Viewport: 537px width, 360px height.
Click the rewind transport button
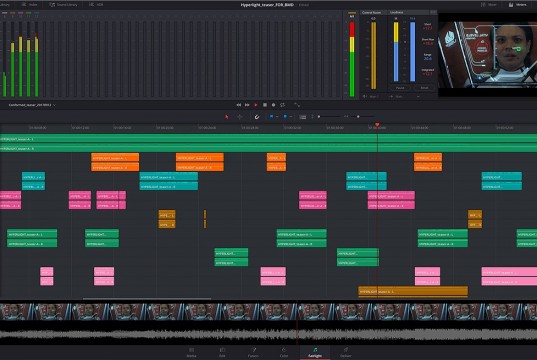[x=239, y=105]
